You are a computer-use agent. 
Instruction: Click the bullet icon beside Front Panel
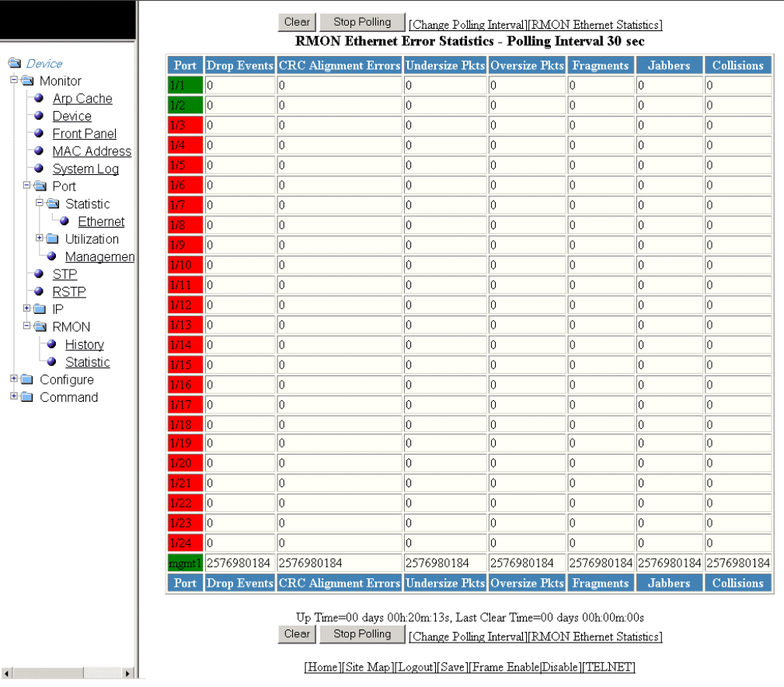pyautogui.click(x=39, y=133)
